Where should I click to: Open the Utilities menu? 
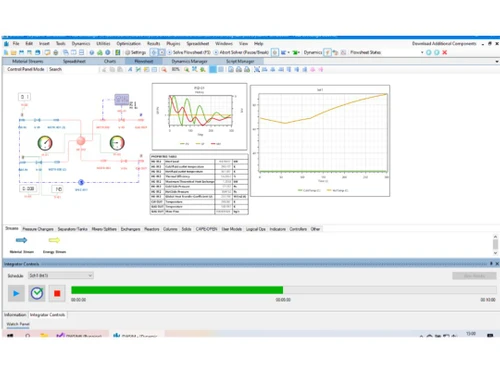click(x=103, y=44)
